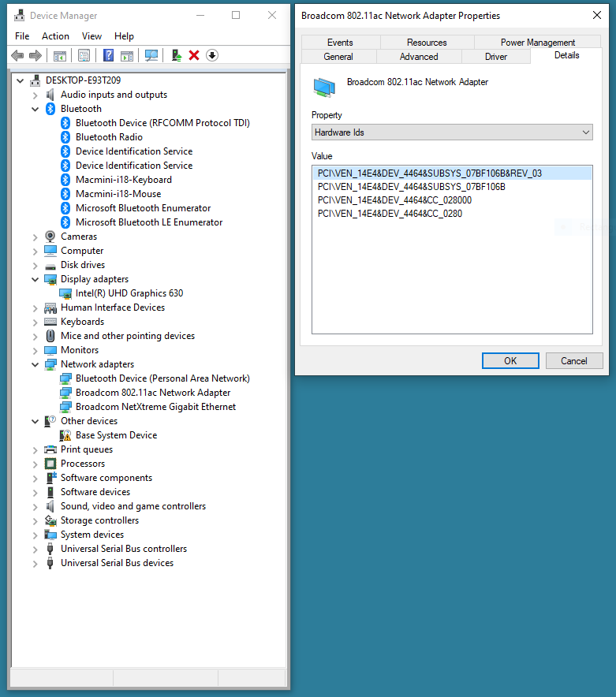The width and height of the screenshot is (616, 697).
Task: Click the OK button
Action: [x=510, y=361]
